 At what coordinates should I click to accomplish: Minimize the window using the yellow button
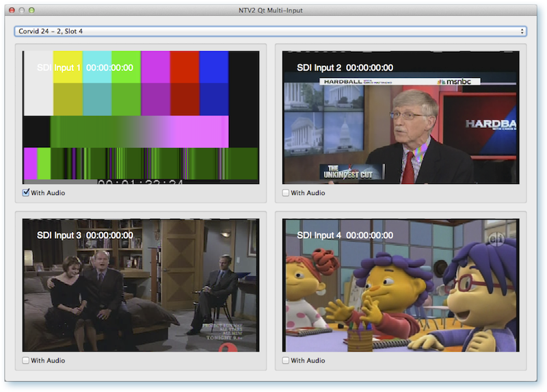coord(22,10)
